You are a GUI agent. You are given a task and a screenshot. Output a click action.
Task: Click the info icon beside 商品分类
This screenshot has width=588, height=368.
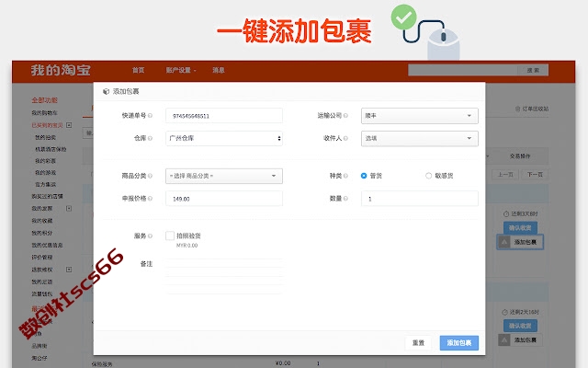tap(150, 176)
